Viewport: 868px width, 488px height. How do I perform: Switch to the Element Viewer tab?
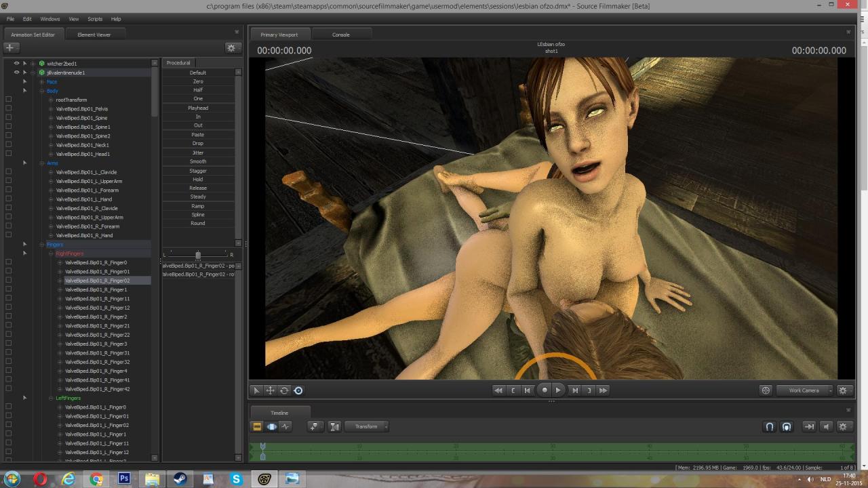[94, 35]
